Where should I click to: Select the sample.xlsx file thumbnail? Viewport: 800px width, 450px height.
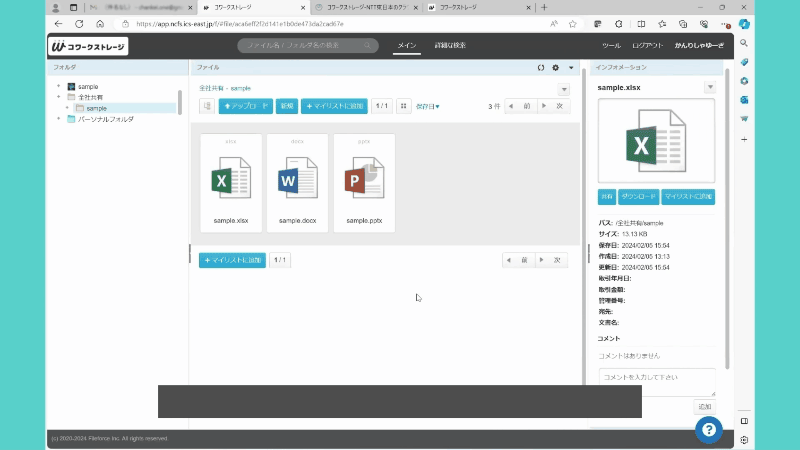(231, 182)
